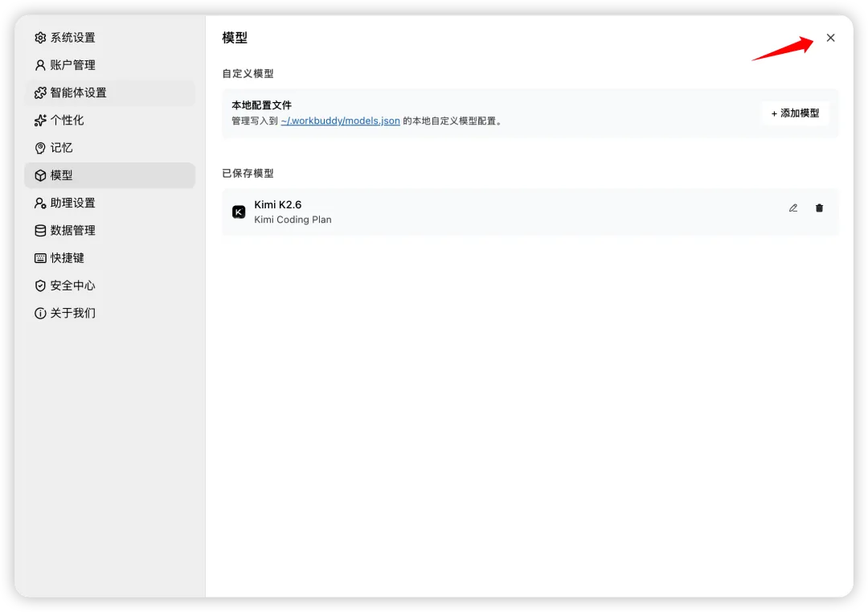Screen dimensions: 868x612
Task: Select the 模型 sidebar item
Action: coord(109,175)
